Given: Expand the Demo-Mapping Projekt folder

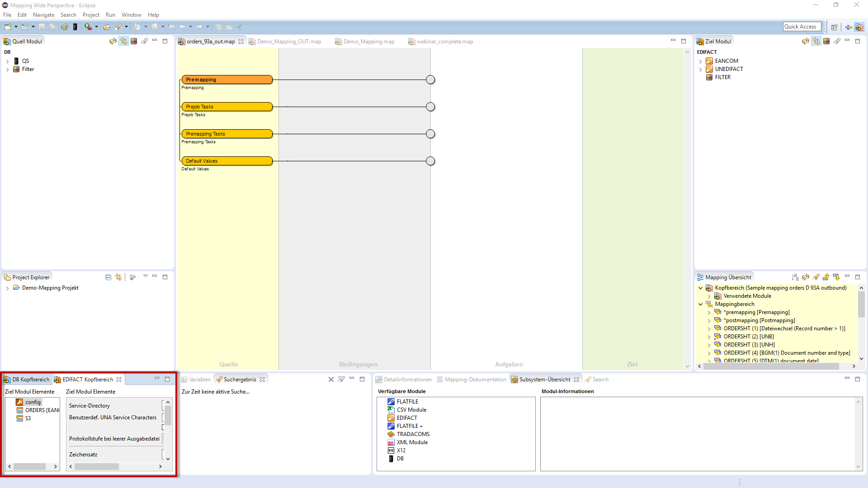Looking at the screenshot, I should click(x=7, y=288).
